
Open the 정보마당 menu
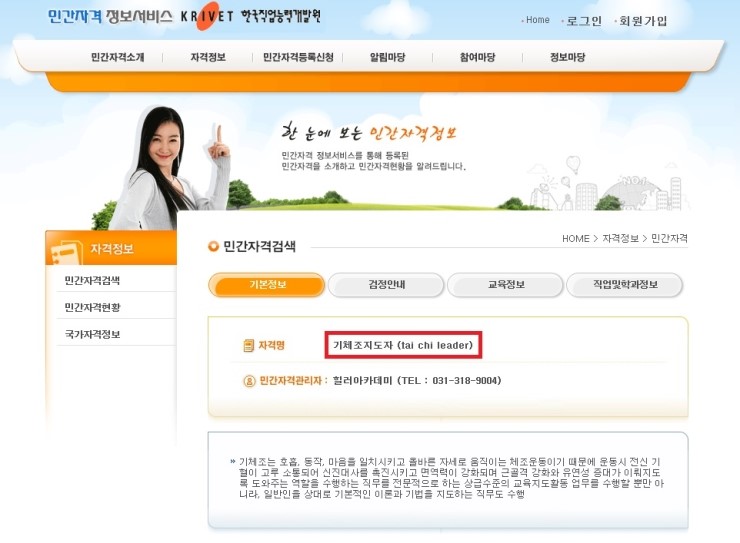567,58
